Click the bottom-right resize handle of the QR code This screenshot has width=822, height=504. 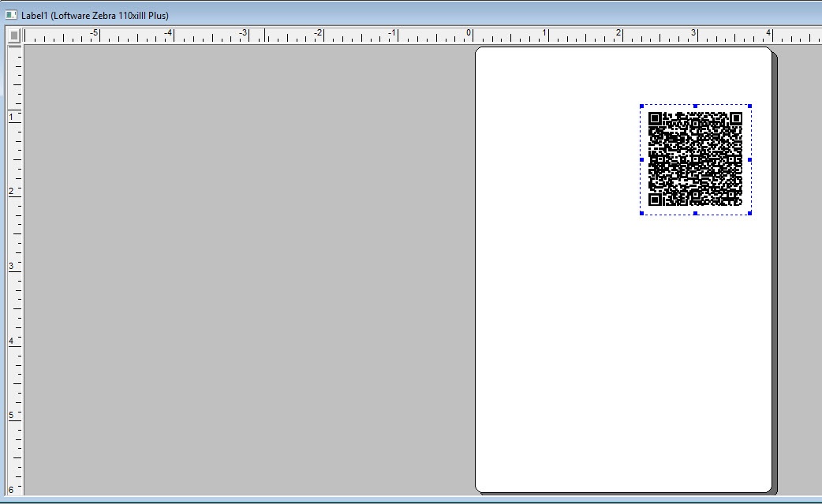click(x=749, y=213)
